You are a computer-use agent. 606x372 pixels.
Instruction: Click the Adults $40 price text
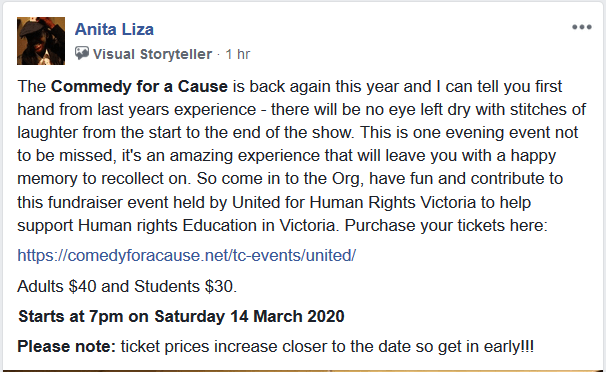pyautogui.click(x=57, y=287)
